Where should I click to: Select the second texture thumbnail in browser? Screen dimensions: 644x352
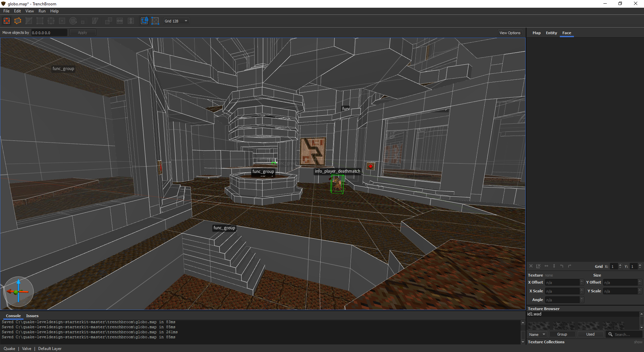(x=564, y=326)
